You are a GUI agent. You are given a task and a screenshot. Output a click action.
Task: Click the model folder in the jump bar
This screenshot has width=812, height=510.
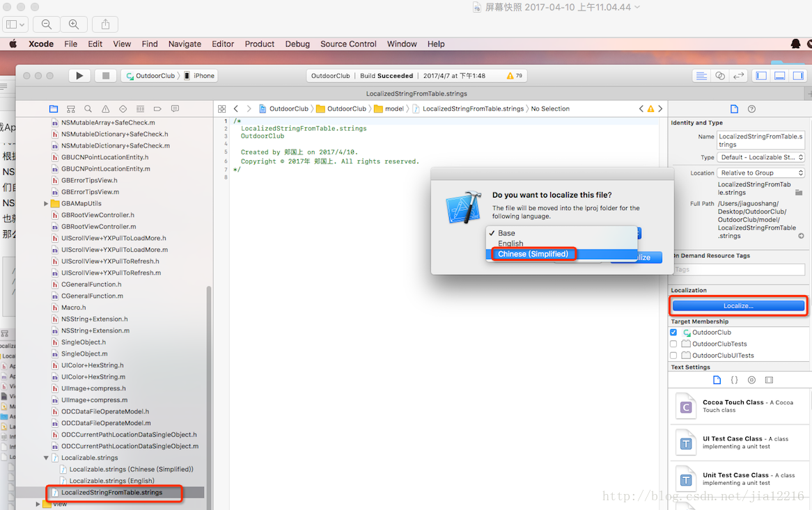[x=389, y=109]
